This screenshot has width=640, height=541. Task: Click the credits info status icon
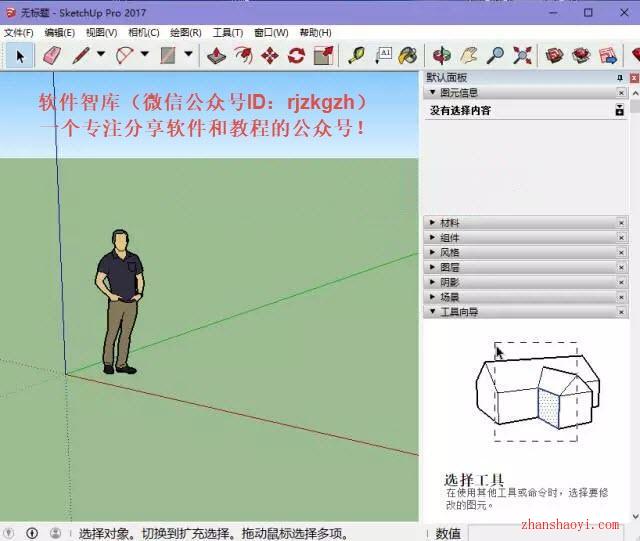pyautogui.click(x=32, y=533)
